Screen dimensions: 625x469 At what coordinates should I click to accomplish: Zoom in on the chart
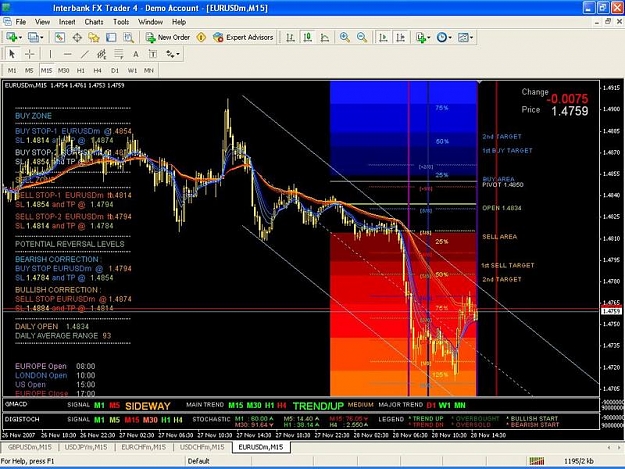coord(345,37)
